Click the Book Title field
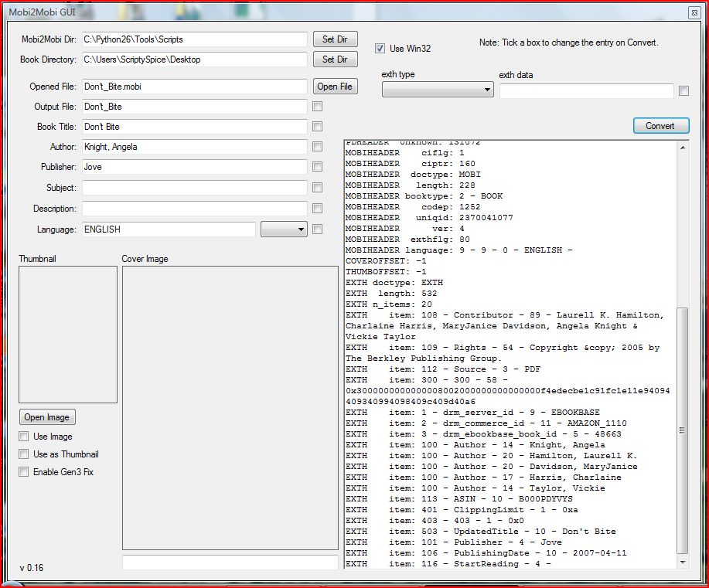This screenshot has width=709, height=588. click(x=194, y=127)
